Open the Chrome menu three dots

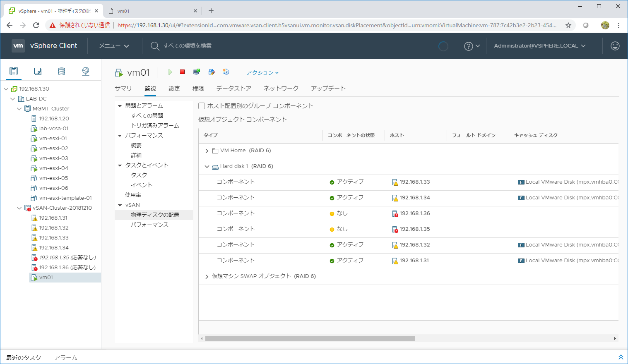618,25
